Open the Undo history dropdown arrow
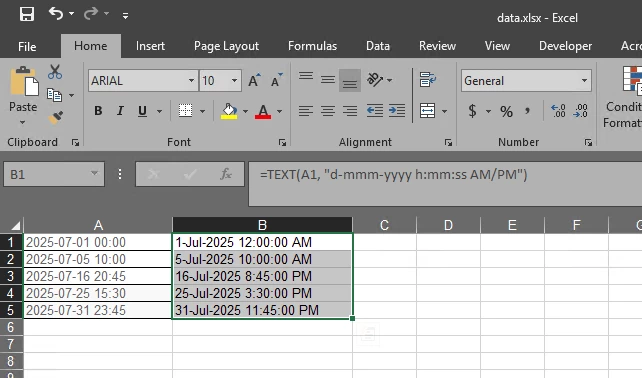 point(72,14)
